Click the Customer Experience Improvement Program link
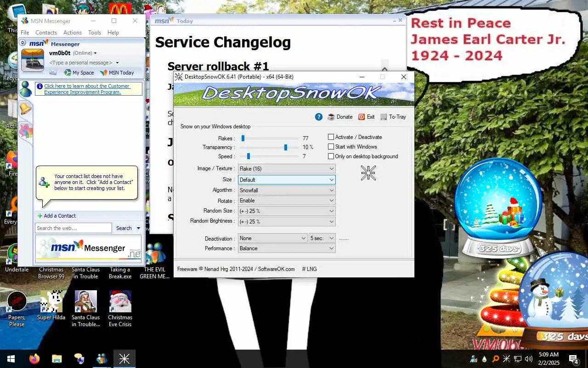Image resolution: width=588 pixels, height=368 pixels. (87, 89)
